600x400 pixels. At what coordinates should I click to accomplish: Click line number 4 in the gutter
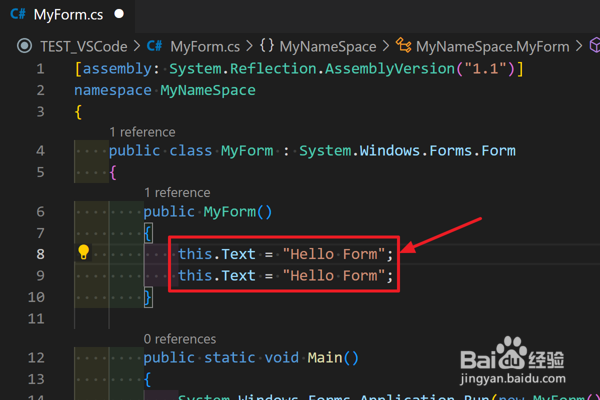click(x=41, y=151)
